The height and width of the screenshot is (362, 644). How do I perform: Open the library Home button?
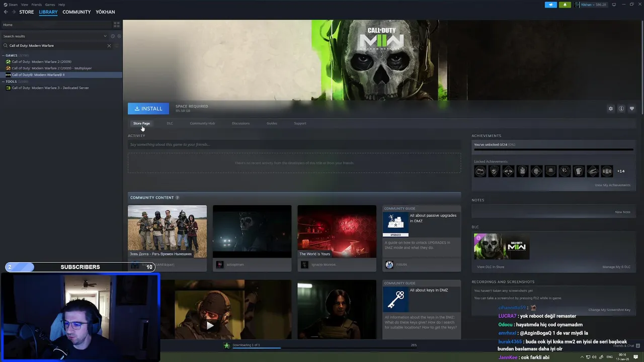click(55, 25)
